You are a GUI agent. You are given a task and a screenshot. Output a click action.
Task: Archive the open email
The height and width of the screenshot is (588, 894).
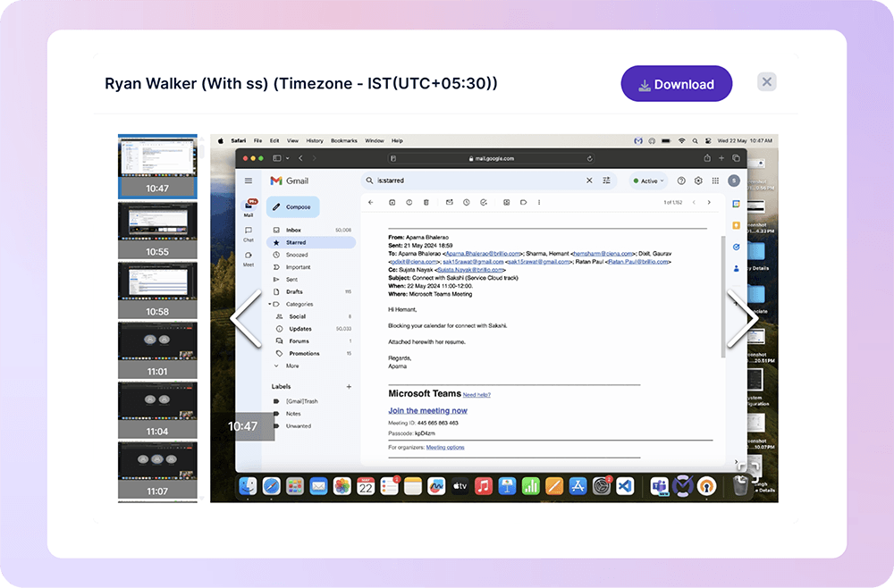click(x=392, y=202)
